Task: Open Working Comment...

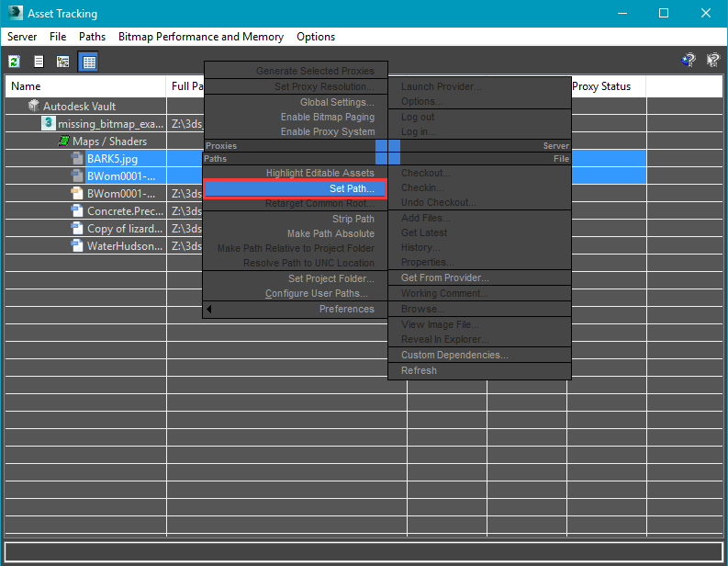Action: [444, 294]
